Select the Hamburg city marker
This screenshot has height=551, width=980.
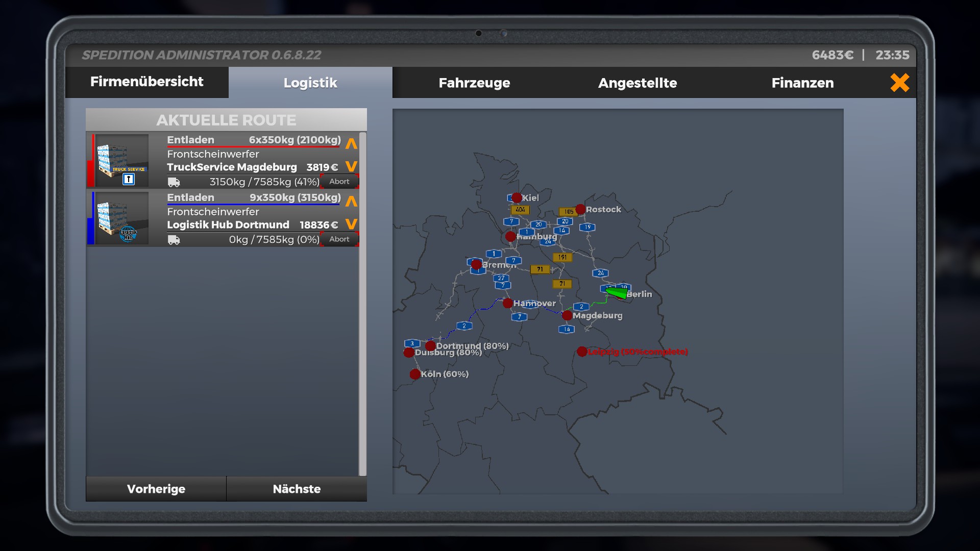(x=510, y=236)
